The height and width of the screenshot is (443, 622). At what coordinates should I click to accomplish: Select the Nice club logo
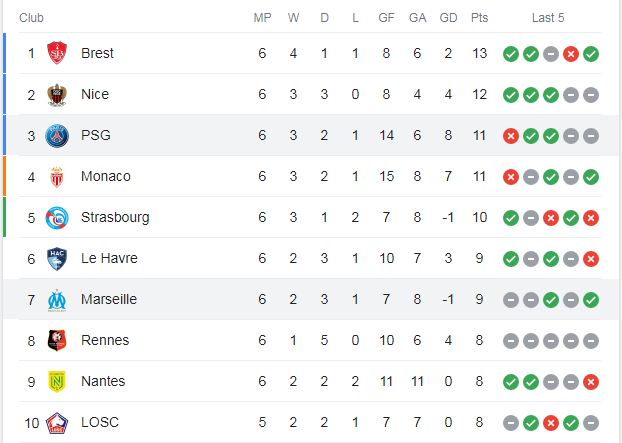click(x=57, y=95)
